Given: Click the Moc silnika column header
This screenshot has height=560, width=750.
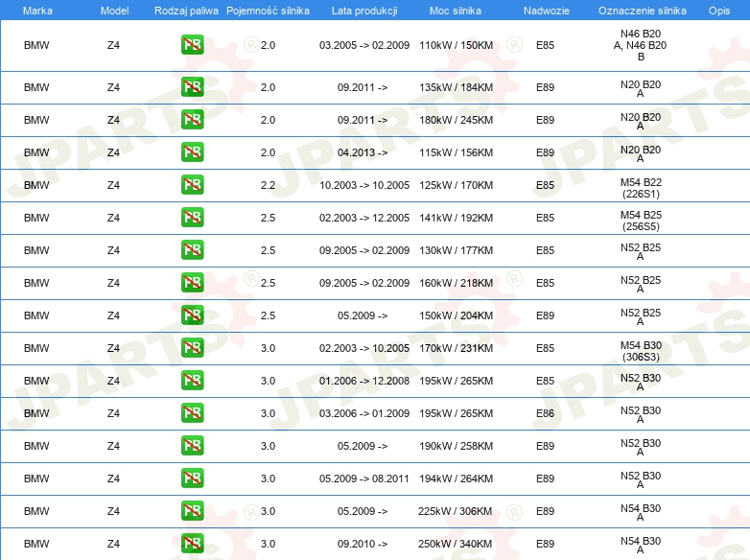Looking at the screenshot, I should 455,11.
